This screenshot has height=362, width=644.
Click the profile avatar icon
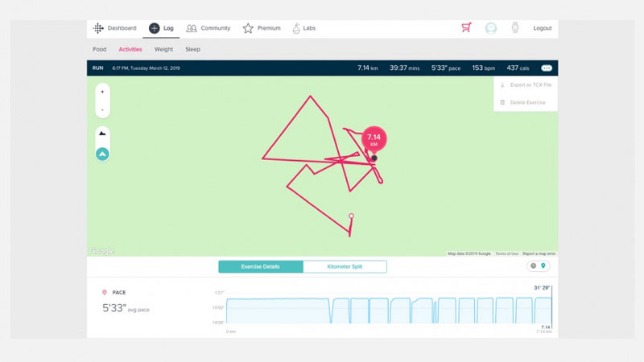coord(491,28)
